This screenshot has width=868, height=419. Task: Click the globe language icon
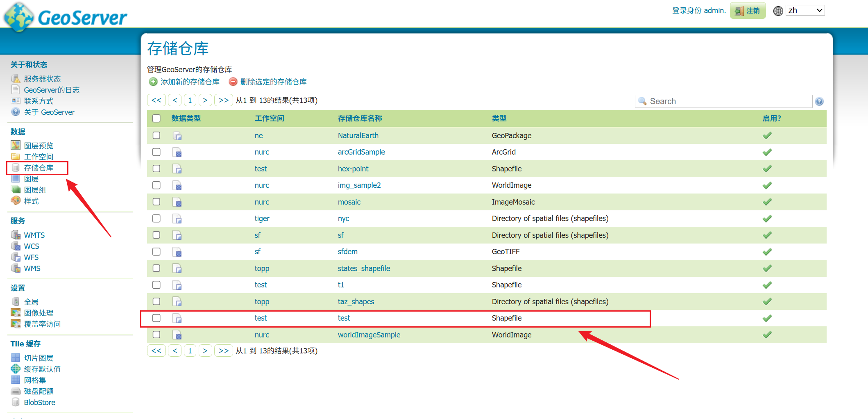point(778,11)
